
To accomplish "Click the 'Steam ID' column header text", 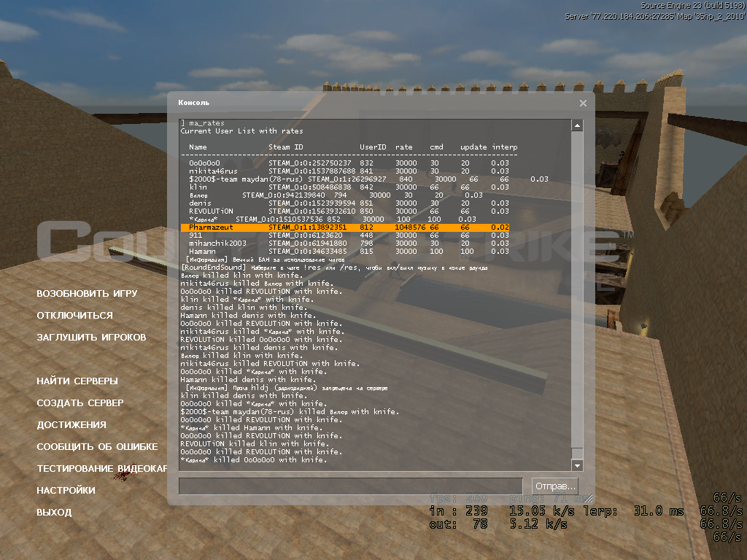I will tap(285, 147).
